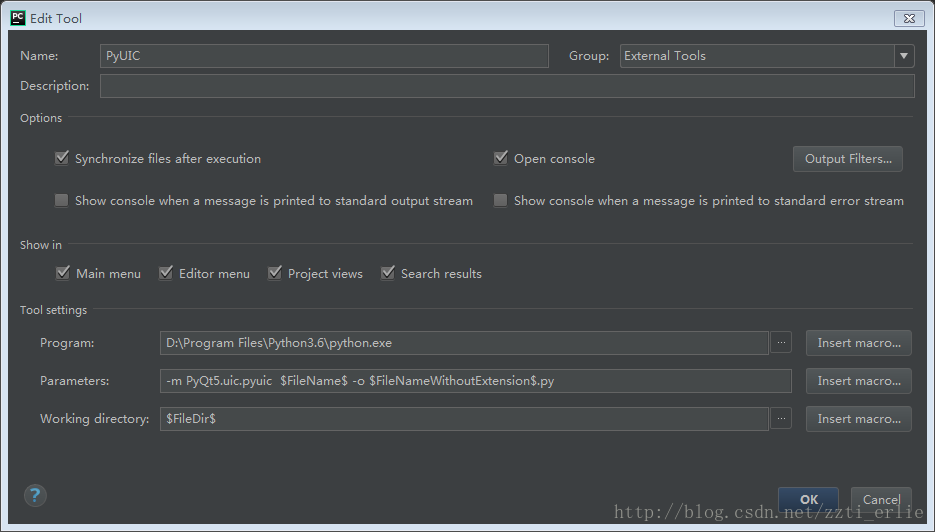Screen dimensions: 935x532
Task: Insert macro for the Program field
Action: click(x=858, y=343)
